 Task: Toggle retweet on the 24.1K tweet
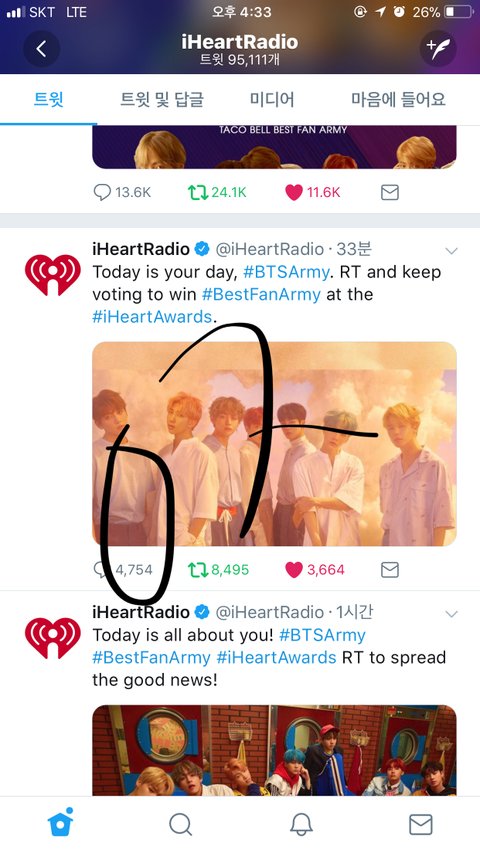click(x=198, y=192)
